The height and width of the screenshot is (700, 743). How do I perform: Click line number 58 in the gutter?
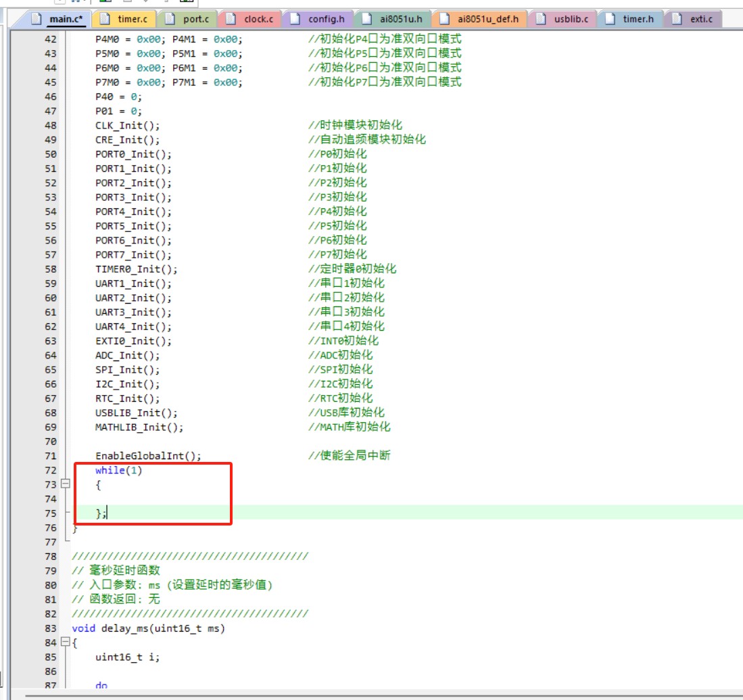50,269
